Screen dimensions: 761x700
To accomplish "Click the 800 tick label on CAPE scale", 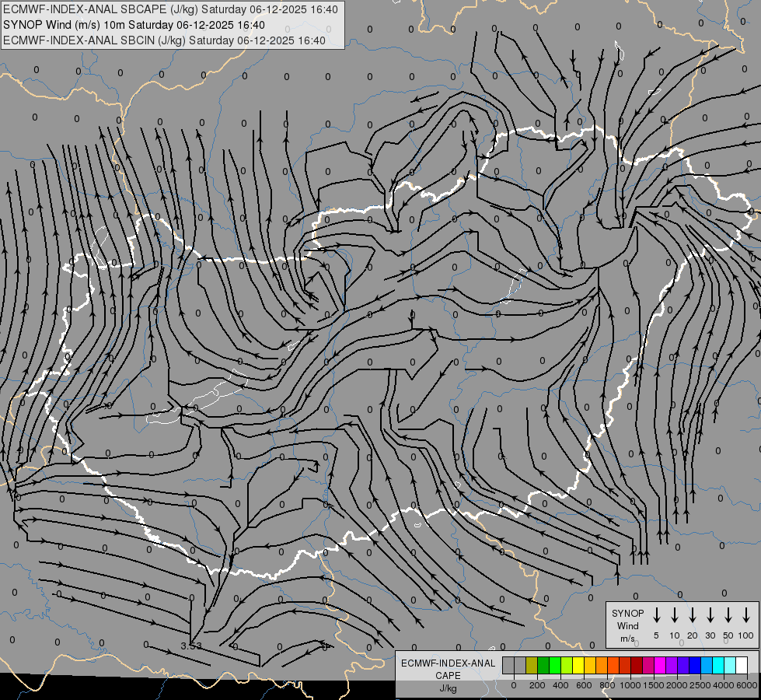I will point(607,685).
